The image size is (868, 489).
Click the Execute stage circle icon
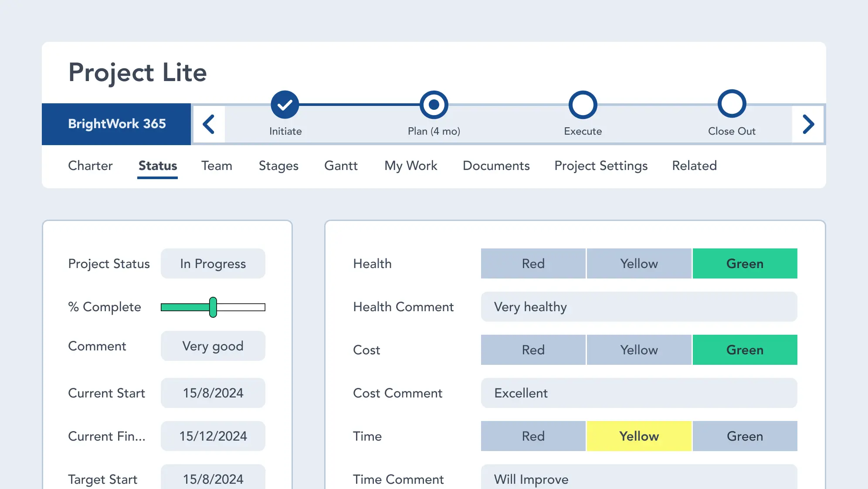pos(583,105)
